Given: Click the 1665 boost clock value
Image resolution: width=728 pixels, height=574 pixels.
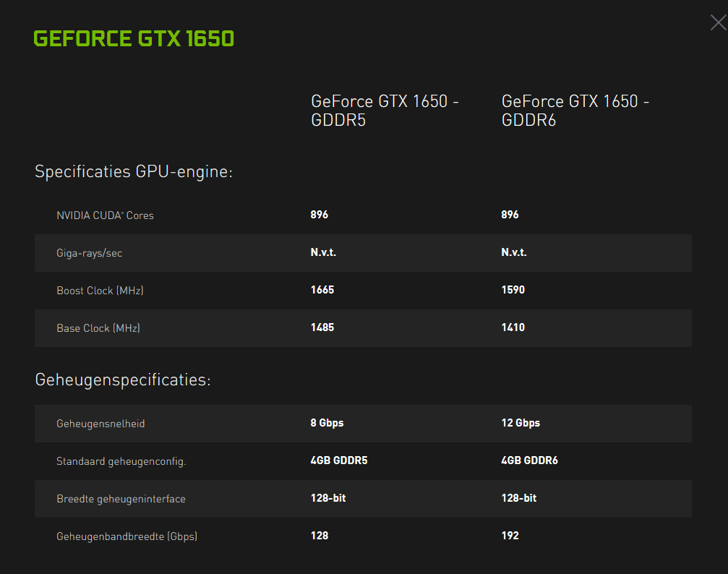Looking at the screenshot, I should [x=322, y=290].
